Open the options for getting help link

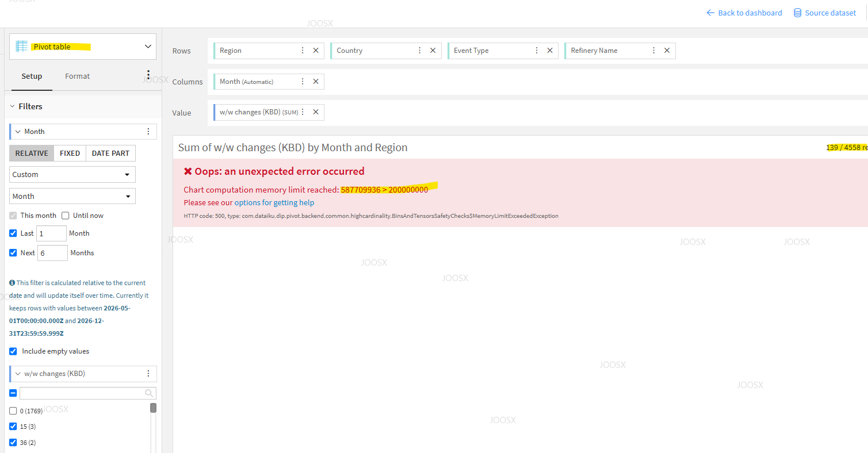[x=274, y=202]
